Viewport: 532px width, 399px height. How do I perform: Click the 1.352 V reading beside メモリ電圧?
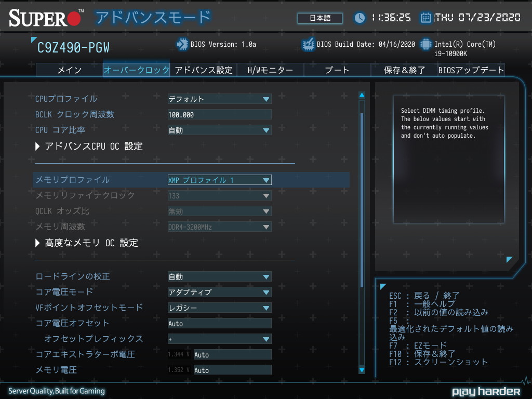(179, 370)
